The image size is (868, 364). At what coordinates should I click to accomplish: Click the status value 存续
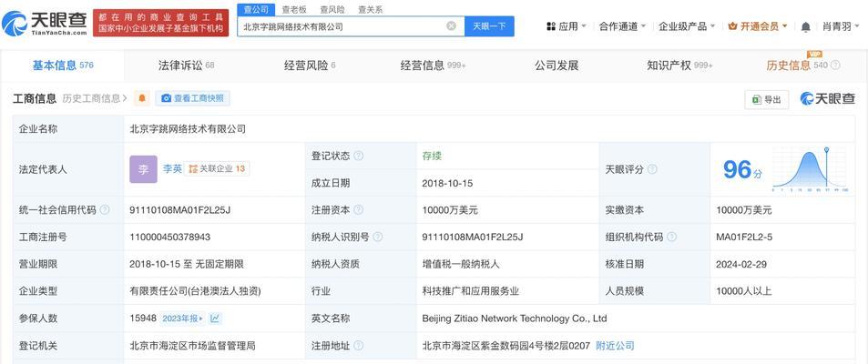[x=432, y=156]
